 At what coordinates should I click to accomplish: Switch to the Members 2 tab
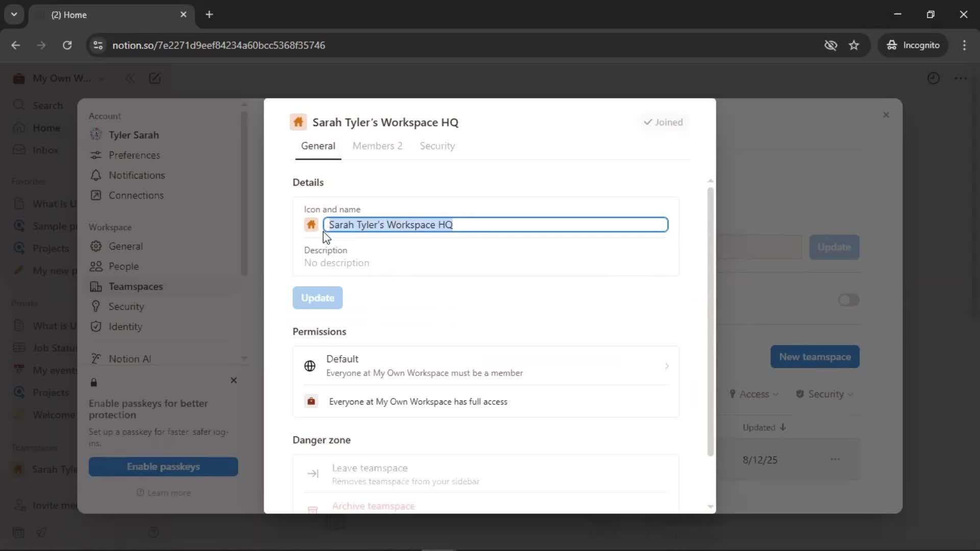[x=377, y=146]
